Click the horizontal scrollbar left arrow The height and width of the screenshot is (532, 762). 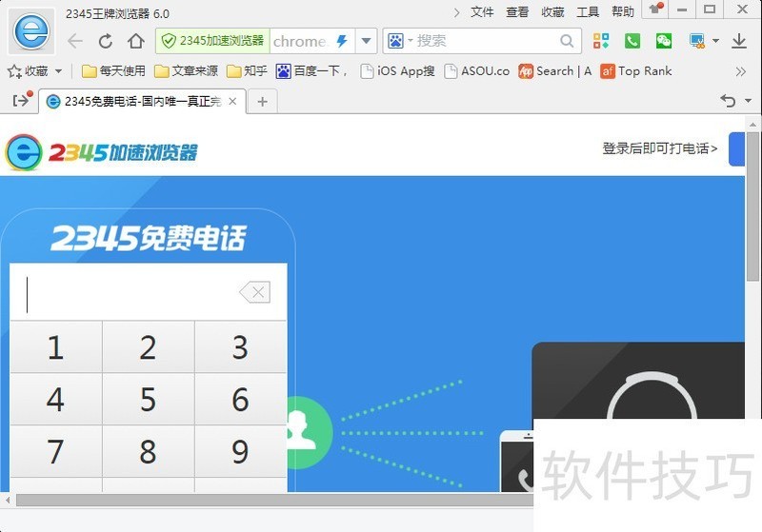[x=8, y=500]
